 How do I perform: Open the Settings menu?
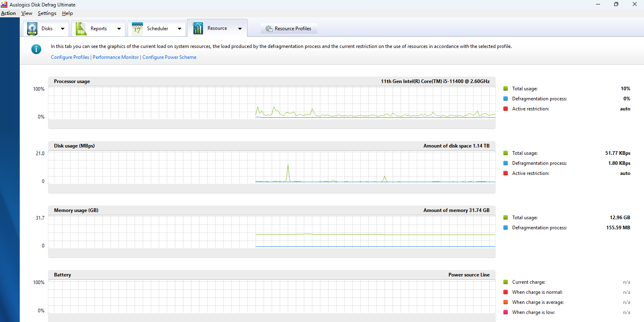coord(47,13)
